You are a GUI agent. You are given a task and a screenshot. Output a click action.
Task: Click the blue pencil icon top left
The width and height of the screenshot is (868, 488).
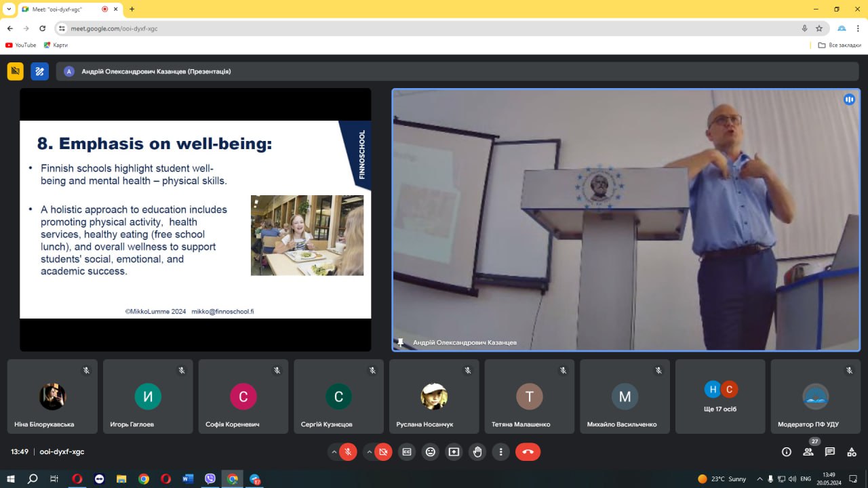pyautogui.click(x=39, y=71)
